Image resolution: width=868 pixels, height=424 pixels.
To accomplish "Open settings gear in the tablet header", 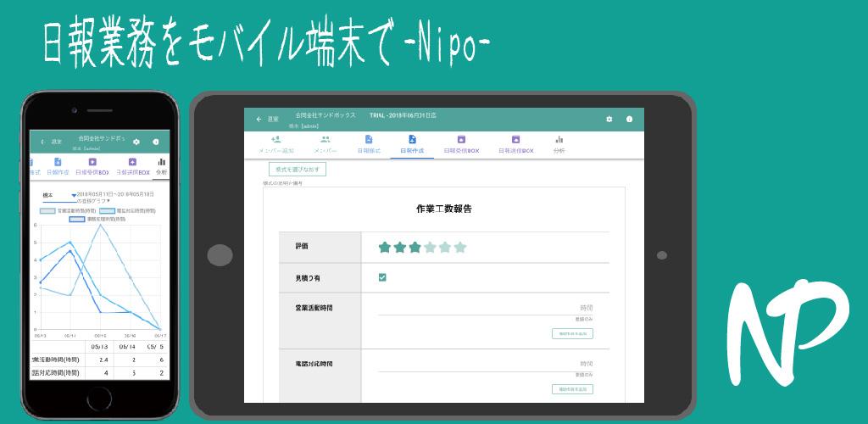I will coord(609,119).
